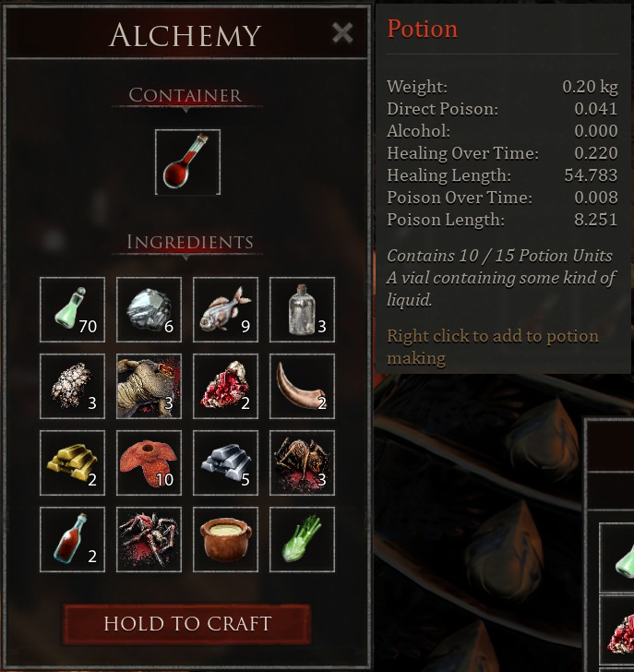Click the speckled egg cluster ingredient
This screenshot has width=634, height=672.
[x=72, y=386]
